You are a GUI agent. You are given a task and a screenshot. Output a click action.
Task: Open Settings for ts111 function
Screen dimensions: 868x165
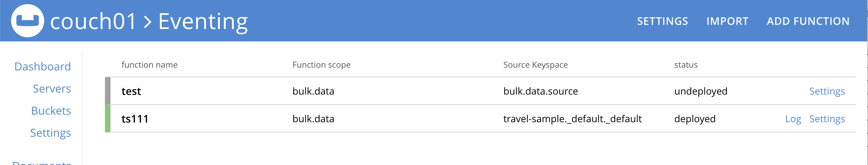point(827,119)
